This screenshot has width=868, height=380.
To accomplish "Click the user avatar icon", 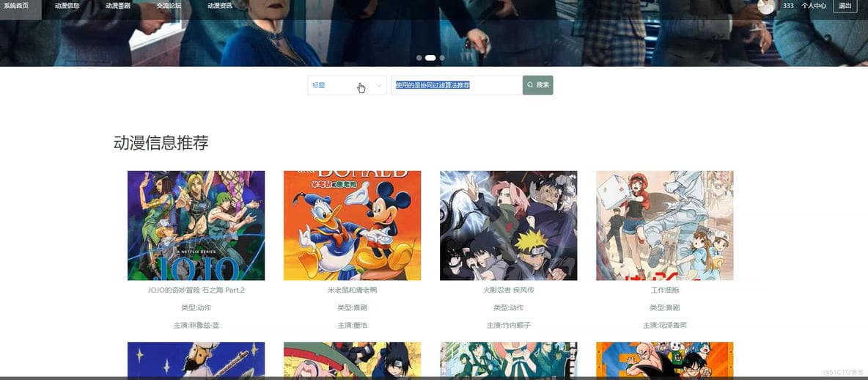I will coord(766,6).
